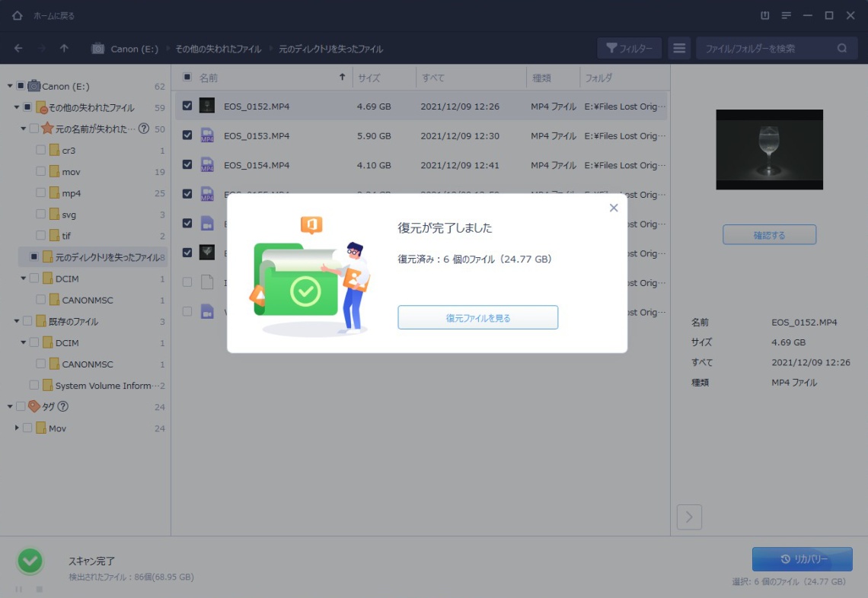868x598 pixels.
Task: Check the cr3 folder checkbox
Action: point(40,150)
